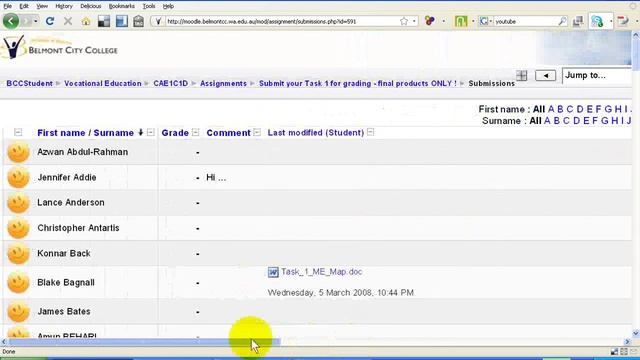Collapse the Comment column
Image resolution: width=640 pixels, height=360 pixels.
257,132
